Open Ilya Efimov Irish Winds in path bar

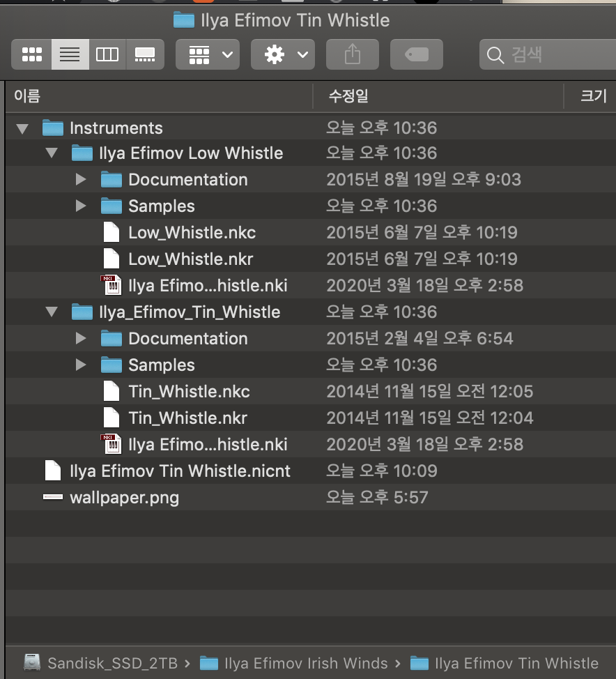pyautogui.click(x=306, y=663)
